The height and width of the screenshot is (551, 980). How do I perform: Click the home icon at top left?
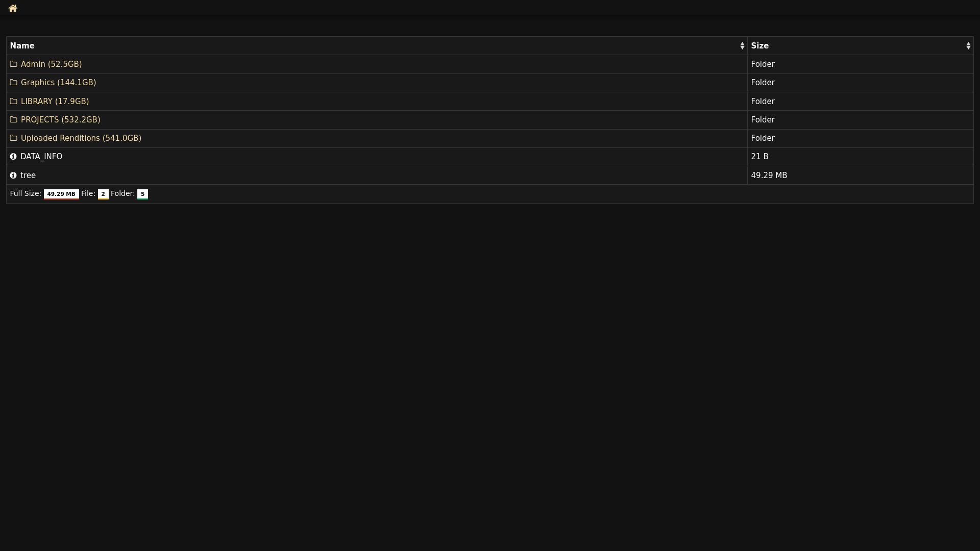(x=13, y=8)
